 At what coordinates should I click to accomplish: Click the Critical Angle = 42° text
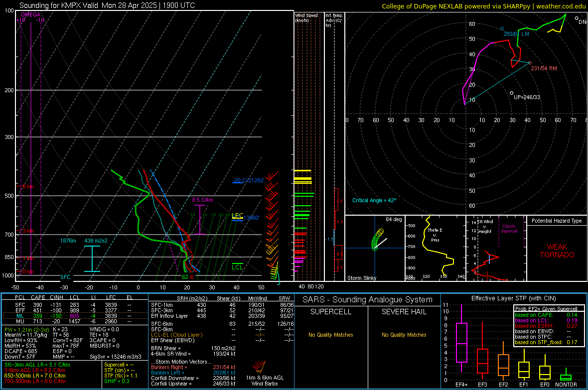click(x=374, y=200)
